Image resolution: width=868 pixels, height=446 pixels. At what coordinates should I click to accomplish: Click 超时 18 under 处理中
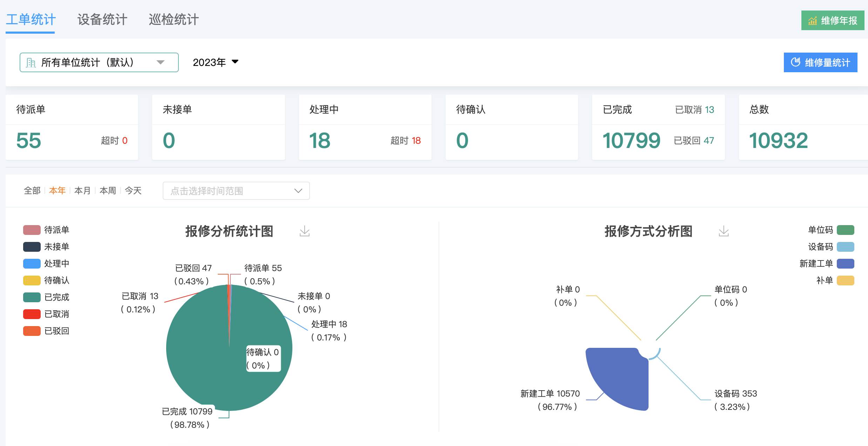(x=406, y=141)
